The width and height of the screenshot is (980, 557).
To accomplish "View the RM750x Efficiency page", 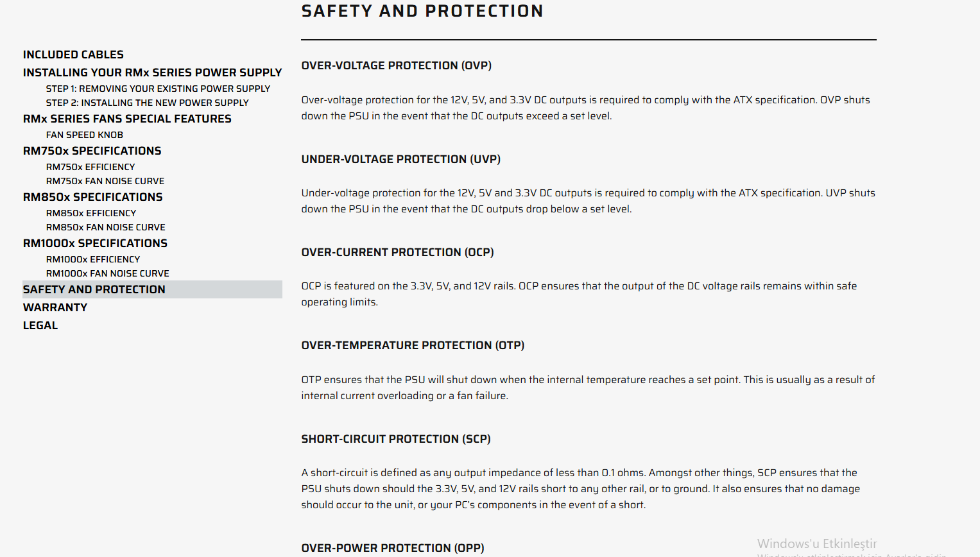I will 90,167.
